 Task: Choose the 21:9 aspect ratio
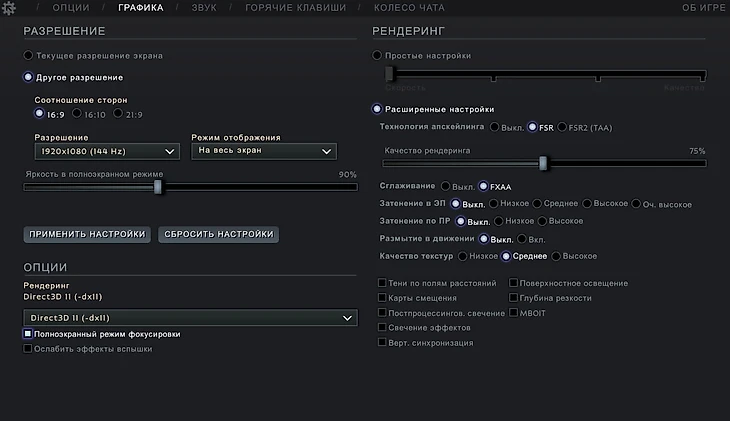click(118, 115)
